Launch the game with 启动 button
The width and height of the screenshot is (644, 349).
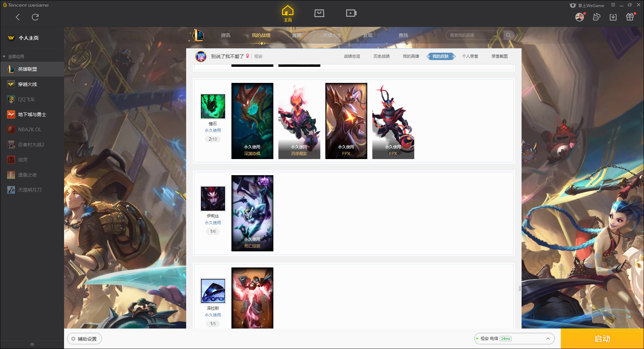[x=602, y=339]
